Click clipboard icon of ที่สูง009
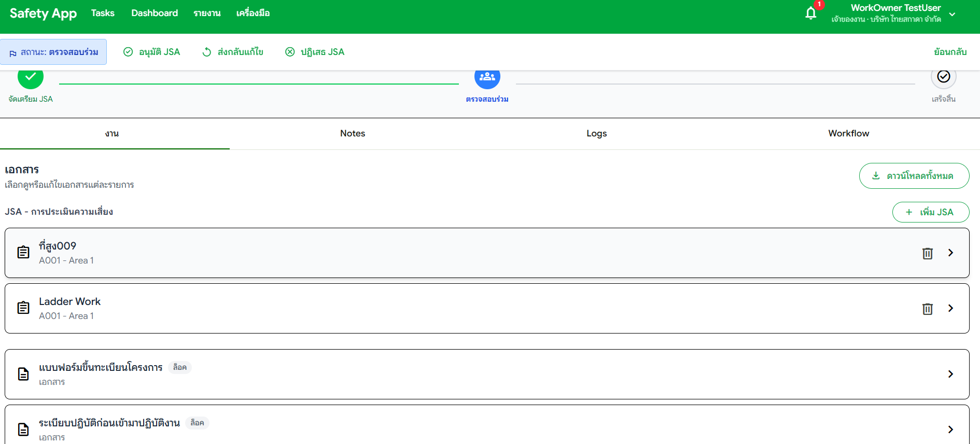980x444 pixels. (x=23, y=253)
